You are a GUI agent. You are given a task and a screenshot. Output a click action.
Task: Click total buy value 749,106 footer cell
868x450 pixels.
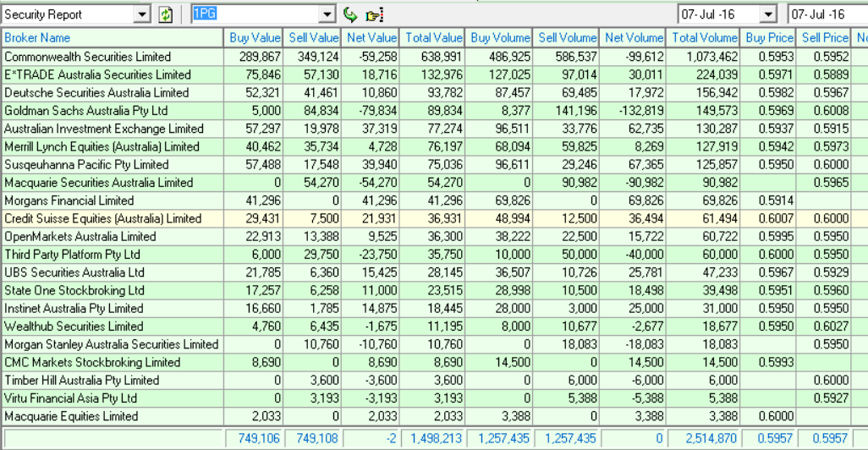coord(254,438)
